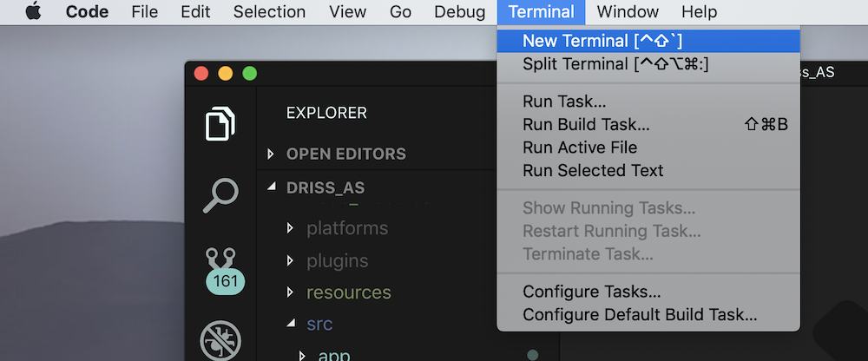868x361 pixels.
Task: Choose Split Terminal menu entry
Action: 648,64
